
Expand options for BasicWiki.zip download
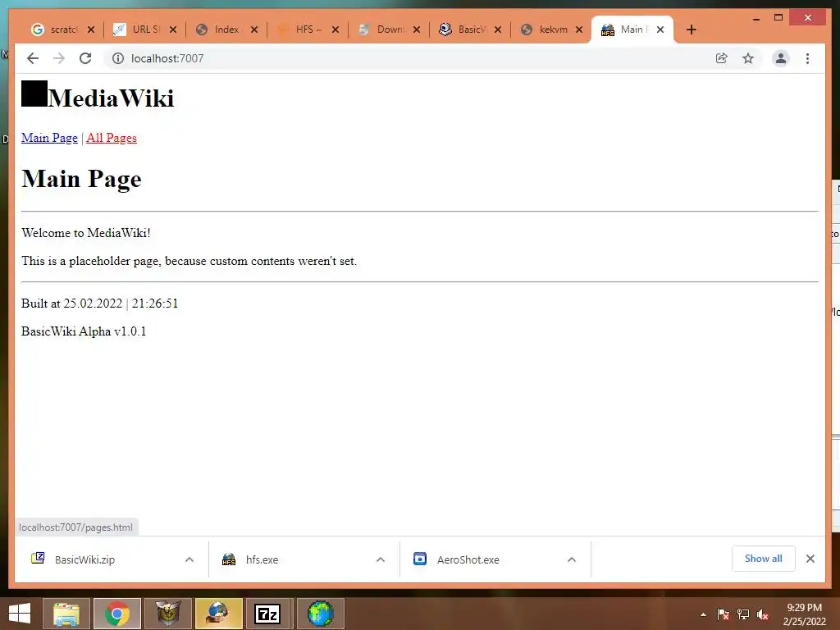pos(189,559)
